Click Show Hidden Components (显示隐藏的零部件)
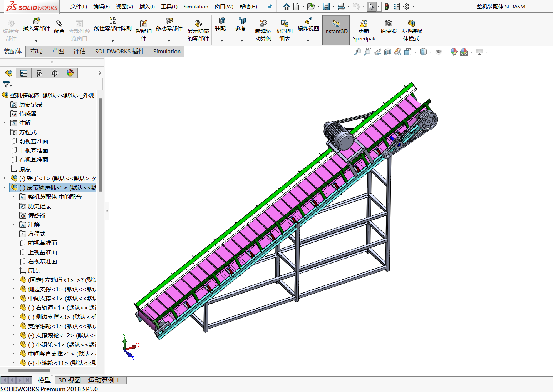The image size is (553, 392). click(x=198, y=30)
